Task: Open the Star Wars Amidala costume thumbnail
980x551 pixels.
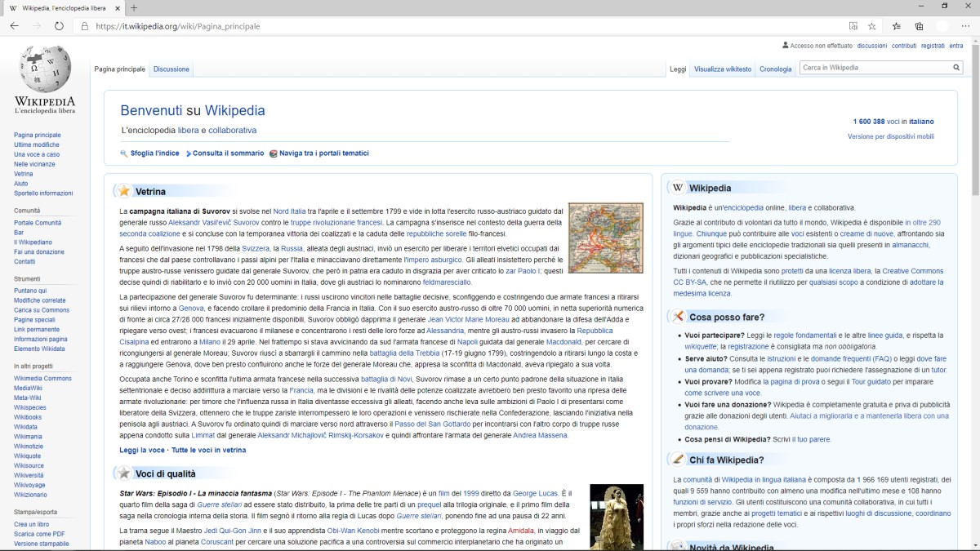Action: [x=617, y=518]
